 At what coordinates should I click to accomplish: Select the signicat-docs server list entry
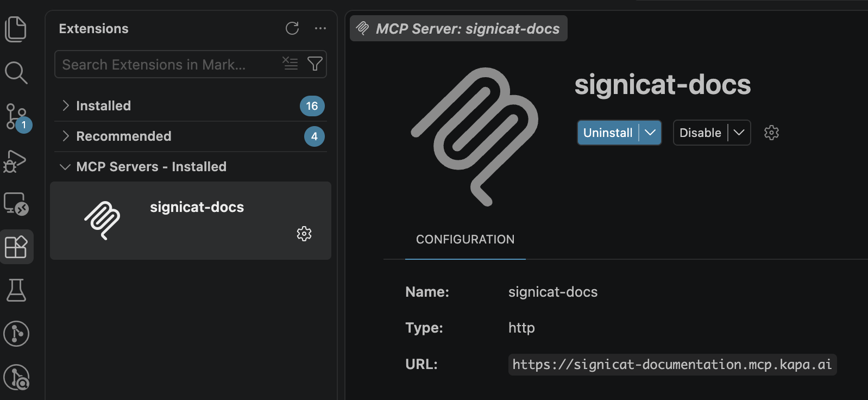point(191,221)
